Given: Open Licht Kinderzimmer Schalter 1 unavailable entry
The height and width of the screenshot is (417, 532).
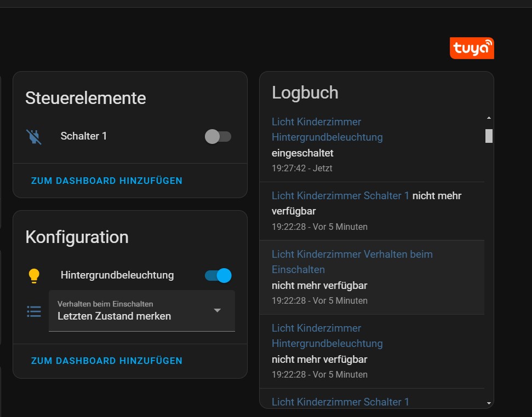Looking at the screenshot, I should click(340, 195).
